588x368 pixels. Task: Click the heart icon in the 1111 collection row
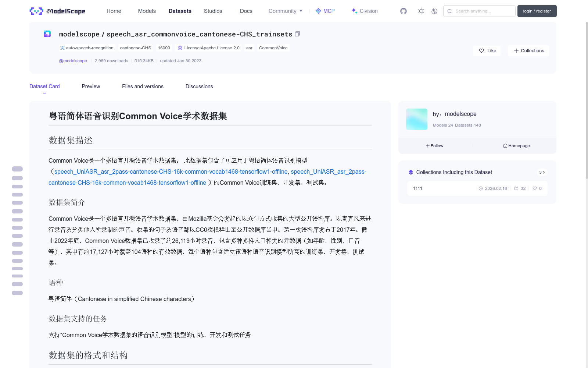[535, 188]
